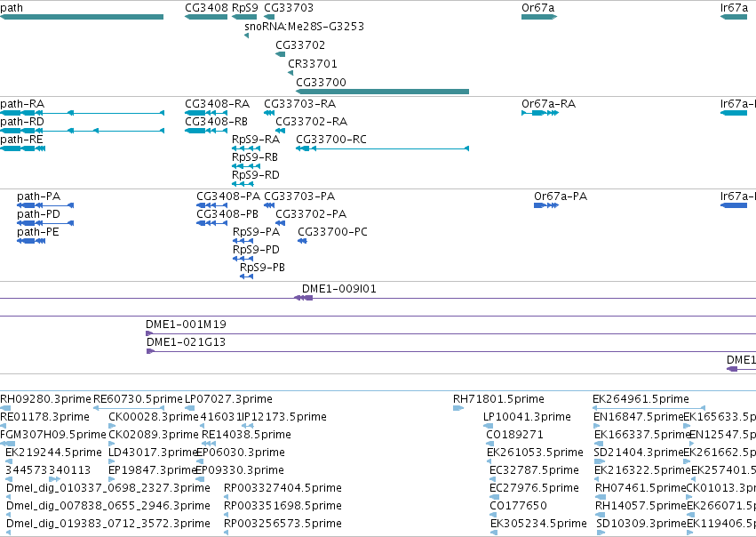The width and height of the screenshot is (756, 537).
Task: Select EST EP06030.3prime
Action: click(x=241, y=453)
